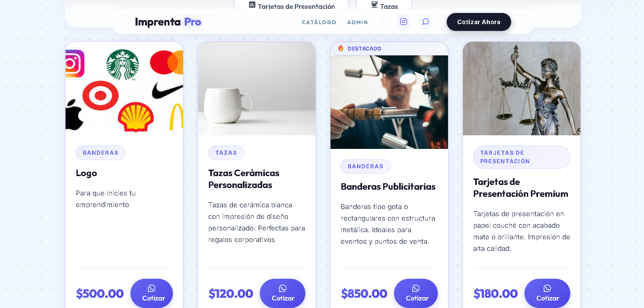Image resolution: width=644 pixels, height=308 pixels.
Task: Open the white ceramic mug image
Action: [257, 88]
